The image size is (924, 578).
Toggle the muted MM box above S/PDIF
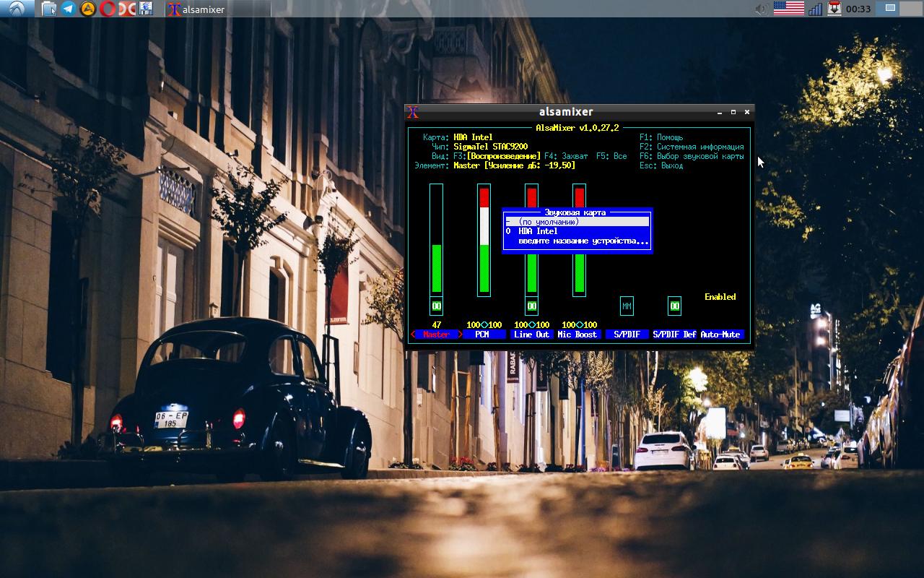pos(627,306)
